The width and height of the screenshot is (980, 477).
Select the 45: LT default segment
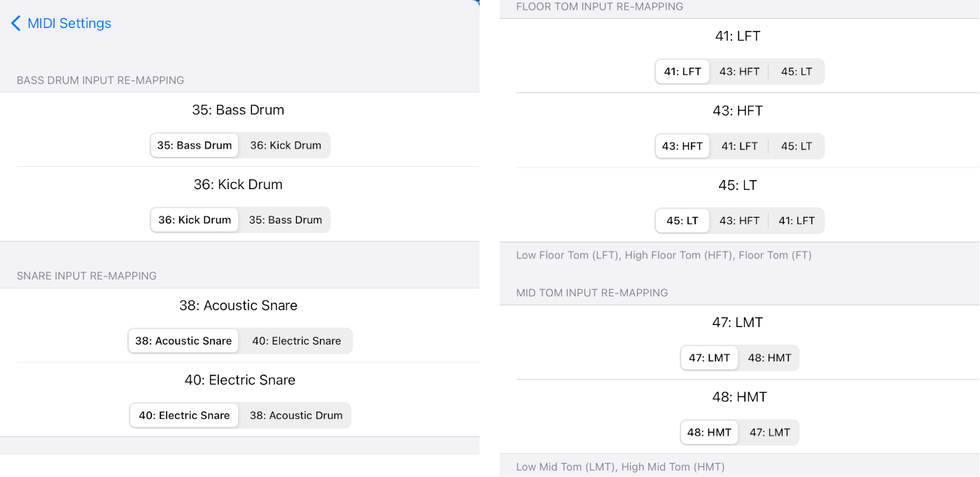coord(682,221)
